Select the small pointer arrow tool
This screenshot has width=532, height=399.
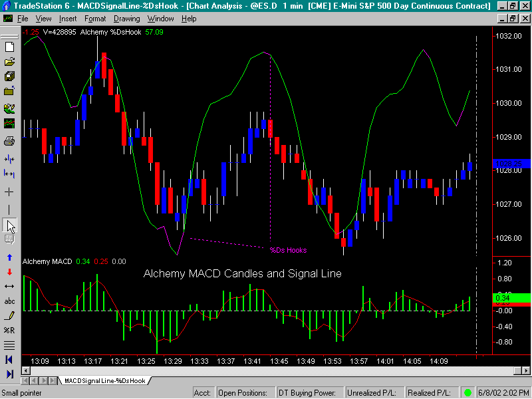point(10,225)
